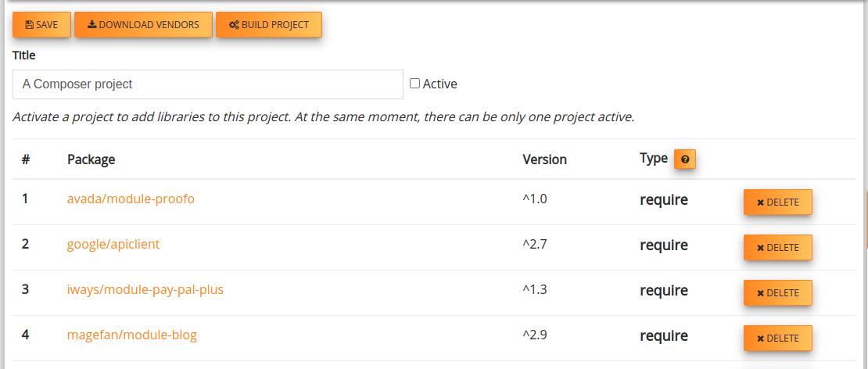The height and width of the screenshot is (369, 868).
Task: Open the magefan/module-blog package link
Action: coord(131,335)
